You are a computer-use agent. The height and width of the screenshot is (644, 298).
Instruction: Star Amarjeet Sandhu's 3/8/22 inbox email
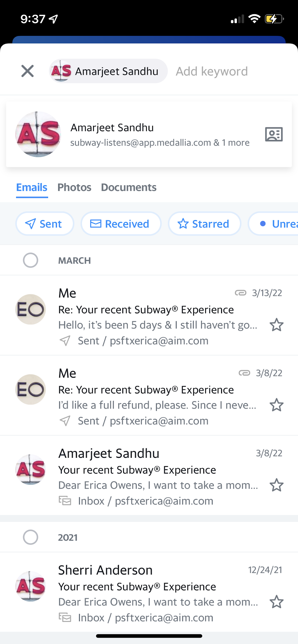[276, 485]
